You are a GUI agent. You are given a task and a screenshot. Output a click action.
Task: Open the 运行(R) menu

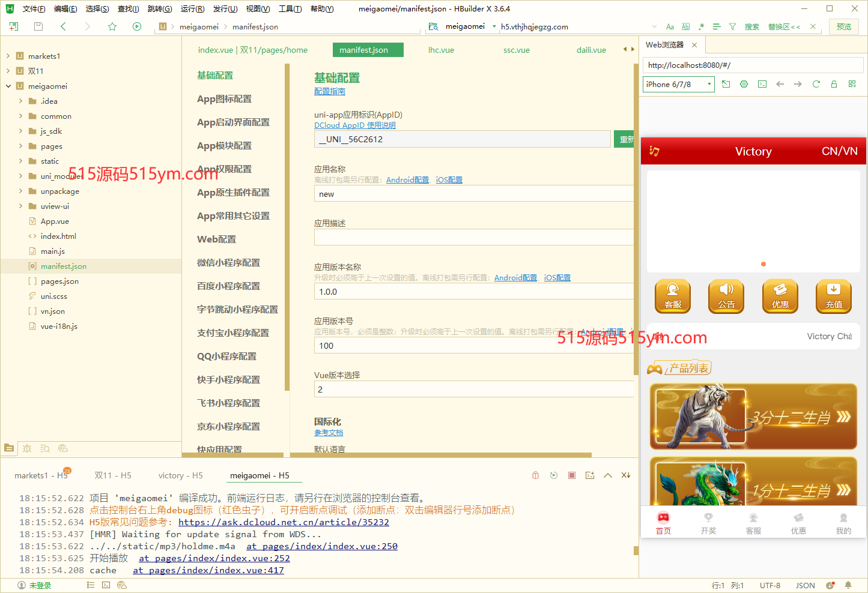coord(192,8)
